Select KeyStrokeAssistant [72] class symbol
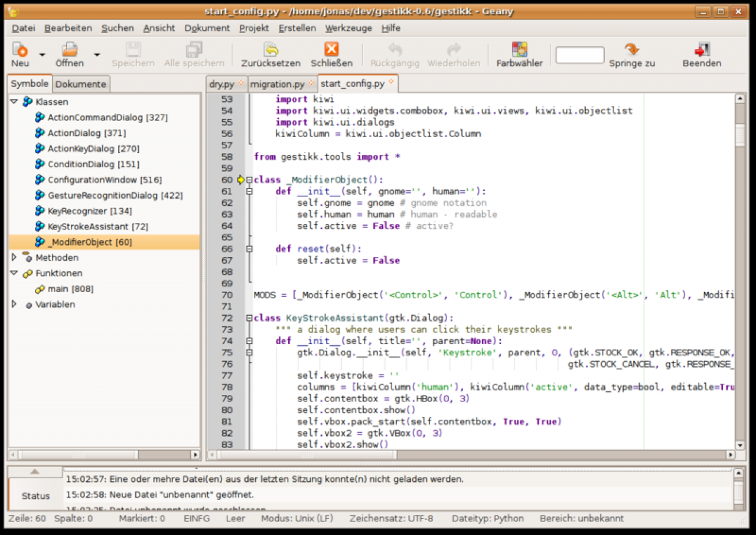 tap(98, 226)
